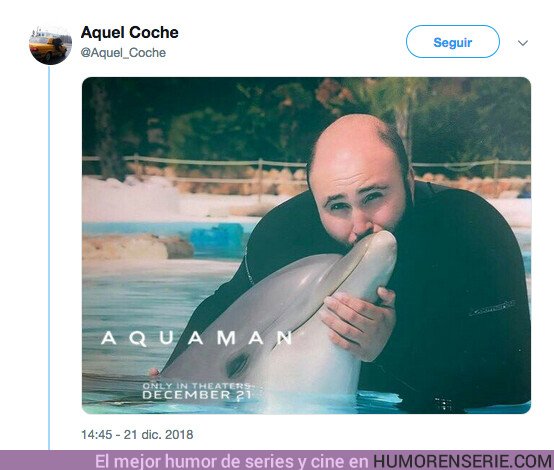The image size is (554, 470).
Task: Open the Aquel Coche display name
Action: (x=130, y=33)
